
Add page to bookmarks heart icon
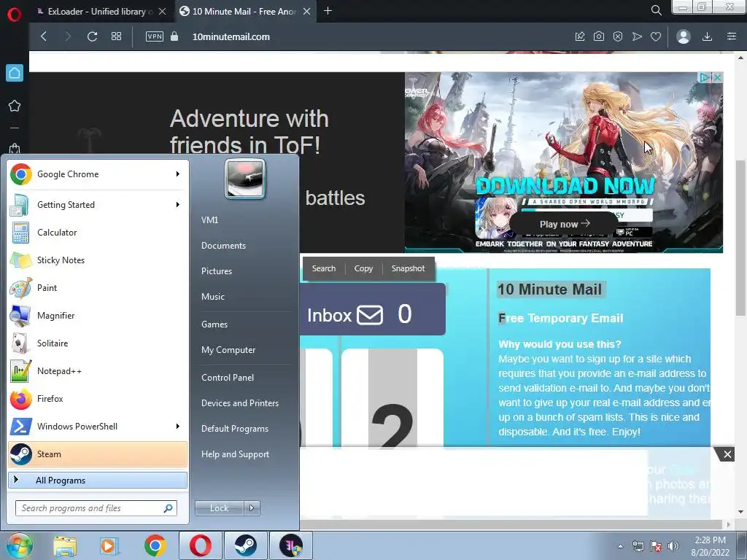click(656, 36)
